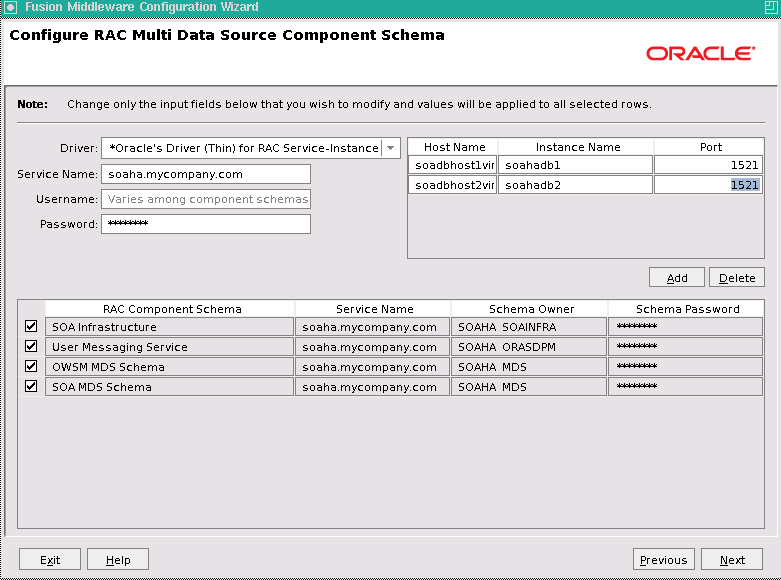Click service name cell in SOA Infrastructure row
Image resolution: width=781 pixels, height=580 pixels.
[x=373, y=327]
